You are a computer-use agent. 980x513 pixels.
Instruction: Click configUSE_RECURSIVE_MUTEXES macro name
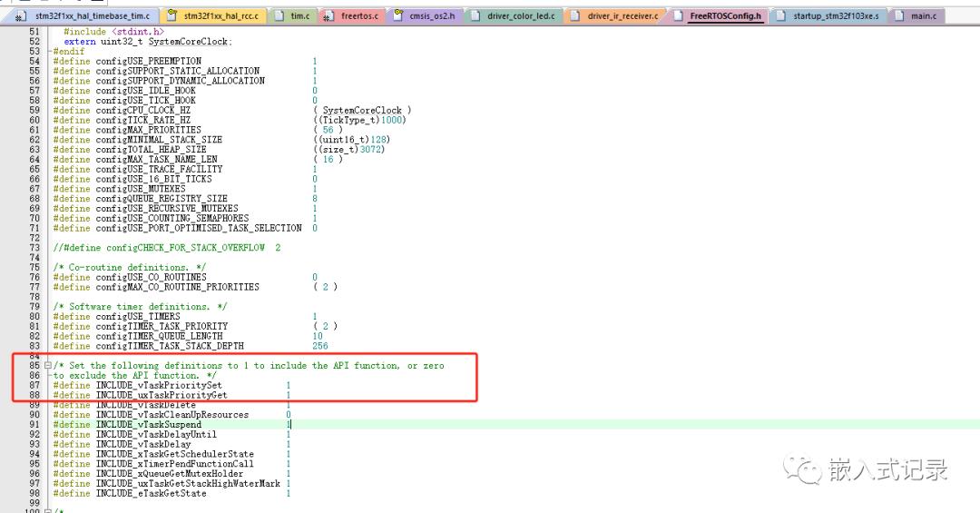click(167, 208)
